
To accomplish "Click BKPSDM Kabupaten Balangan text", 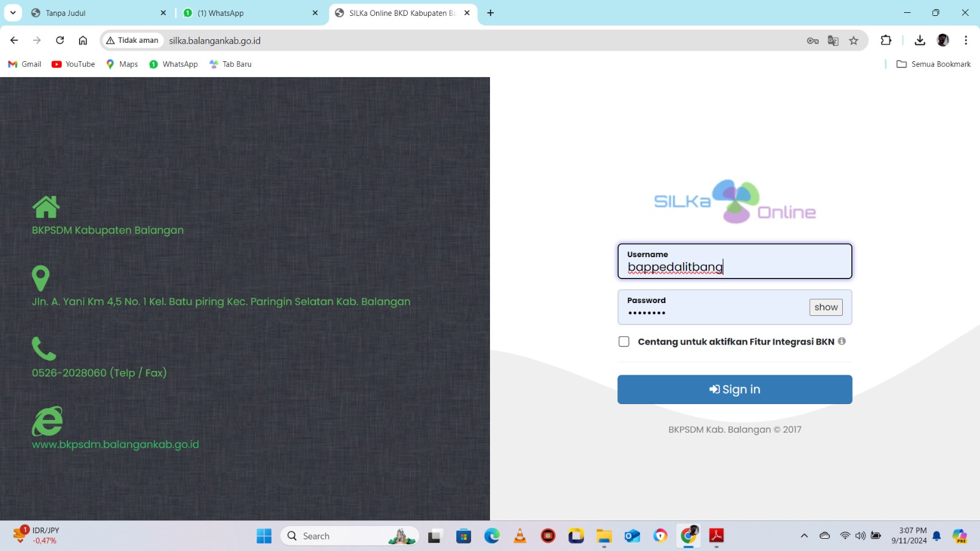I will click(x=108, y=230).
